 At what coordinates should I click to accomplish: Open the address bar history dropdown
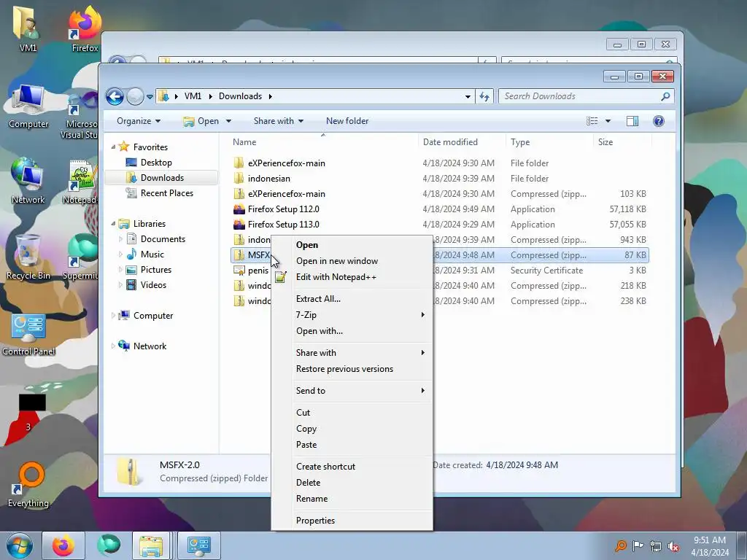[468, 96]
